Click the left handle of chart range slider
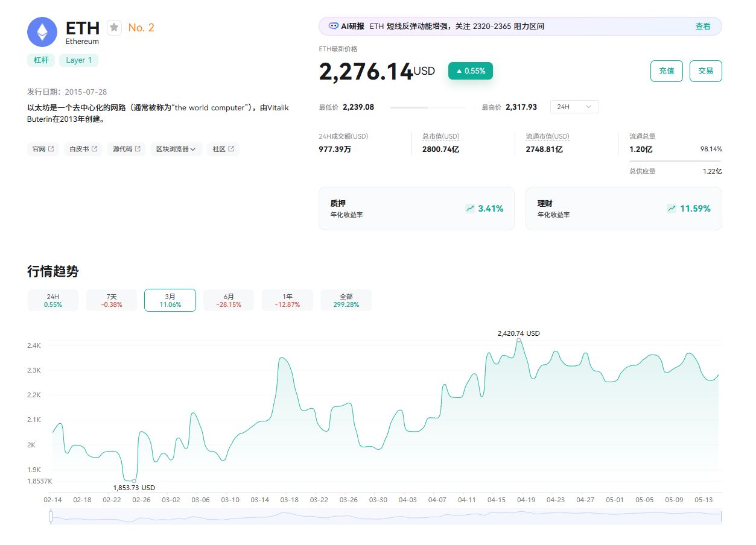 click(x=51, y=516)
